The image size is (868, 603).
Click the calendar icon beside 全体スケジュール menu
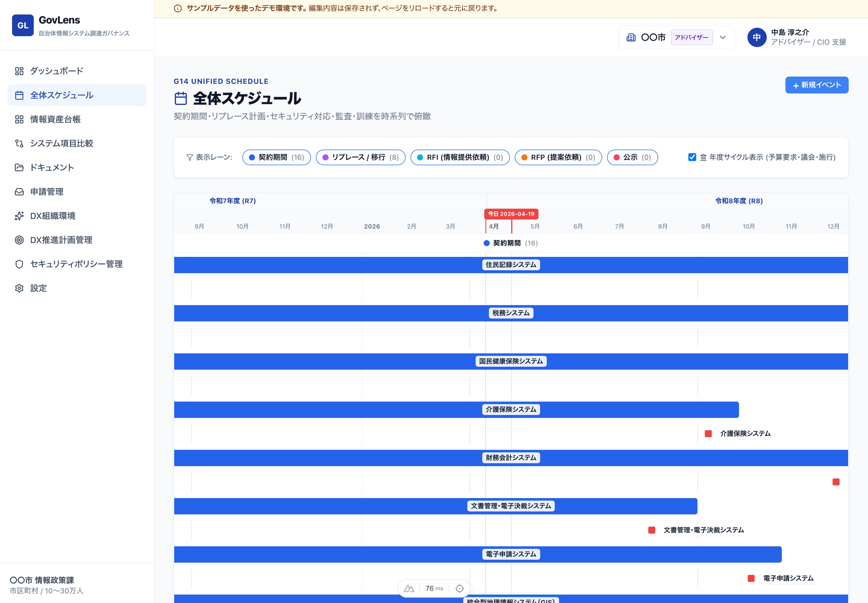click(x=19, y=95)
